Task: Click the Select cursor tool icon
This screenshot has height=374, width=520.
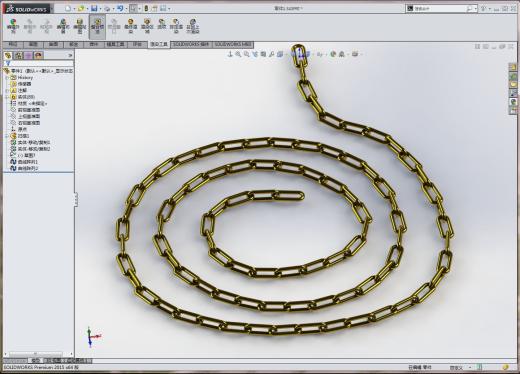Action: (x=133, y=8)
